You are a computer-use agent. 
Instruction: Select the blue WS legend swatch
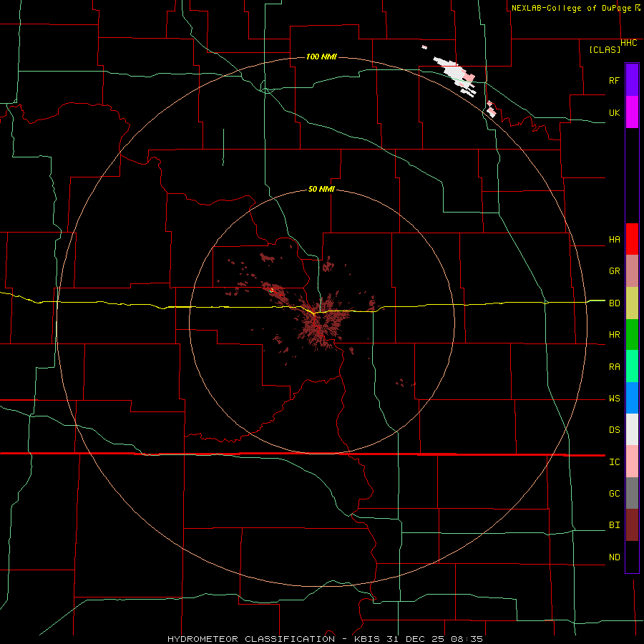point(632,398)
